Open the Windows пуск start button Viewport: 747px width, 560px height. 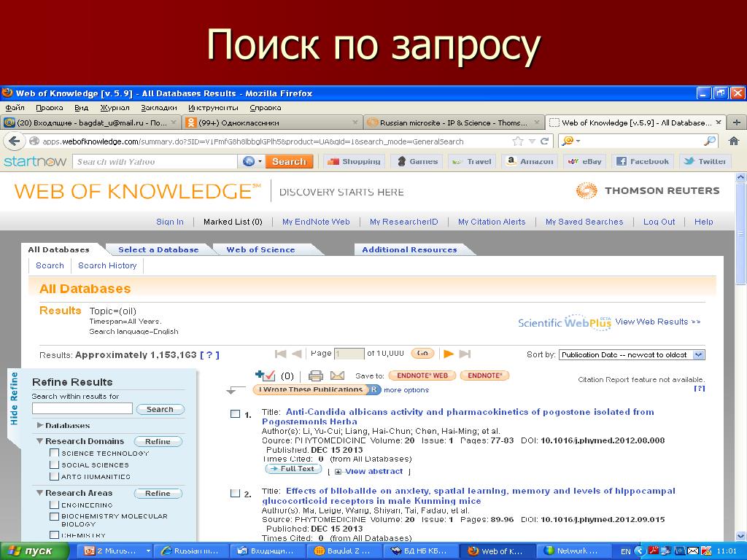pos(34,551)
